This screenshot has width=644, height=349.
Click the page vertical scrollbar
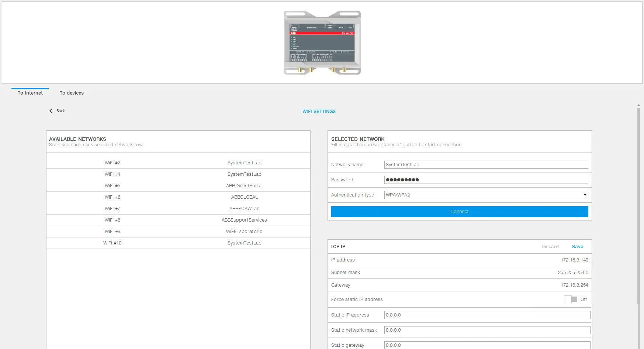pos(638,222)
